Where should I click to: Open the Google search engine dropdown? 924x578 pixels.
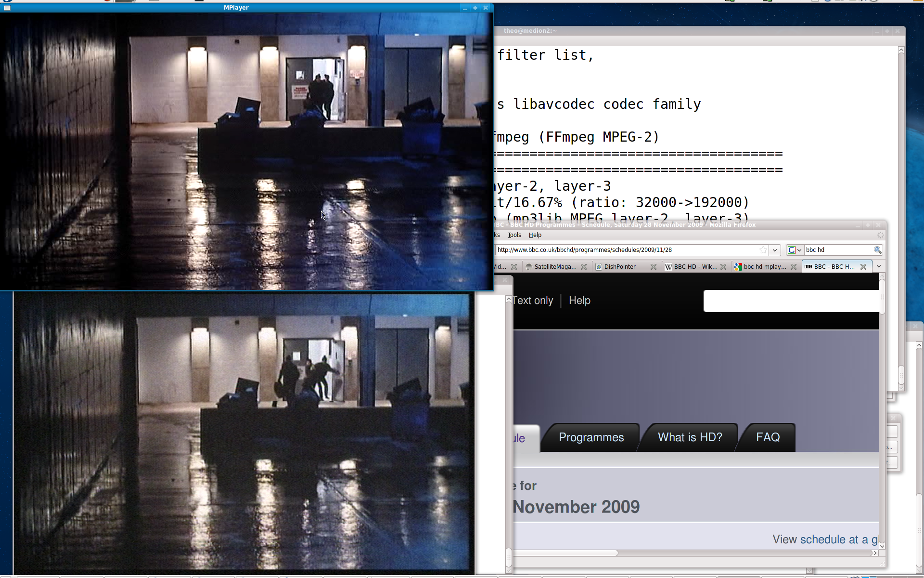[795, 250]
